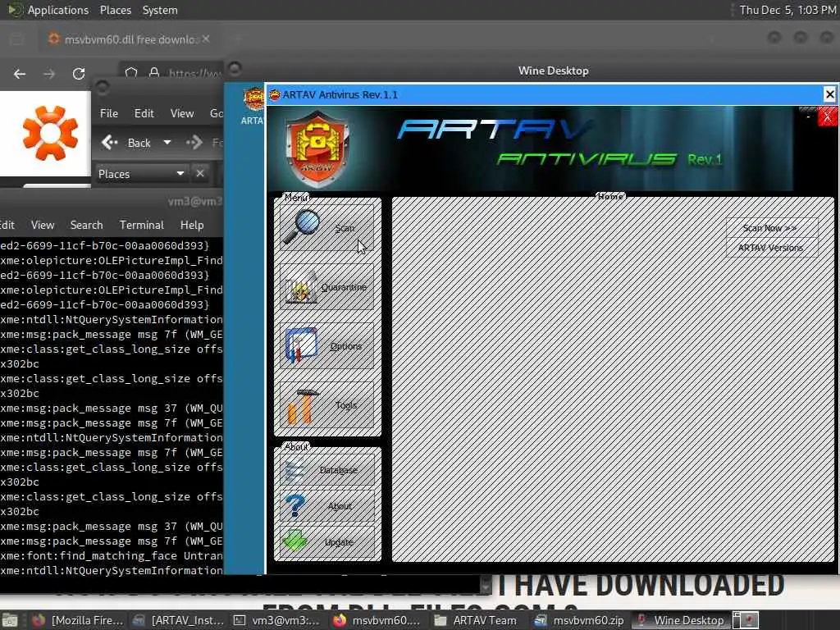Click the magnifying glass Scan icon
The width and height of the screenshot is (840, 630).
[x=301, y=226]
